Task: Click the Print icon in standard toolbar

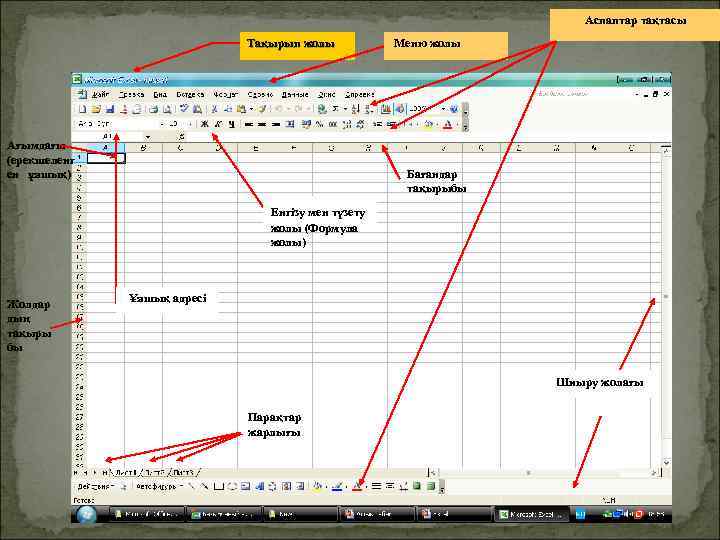Action: coord(153,109)
